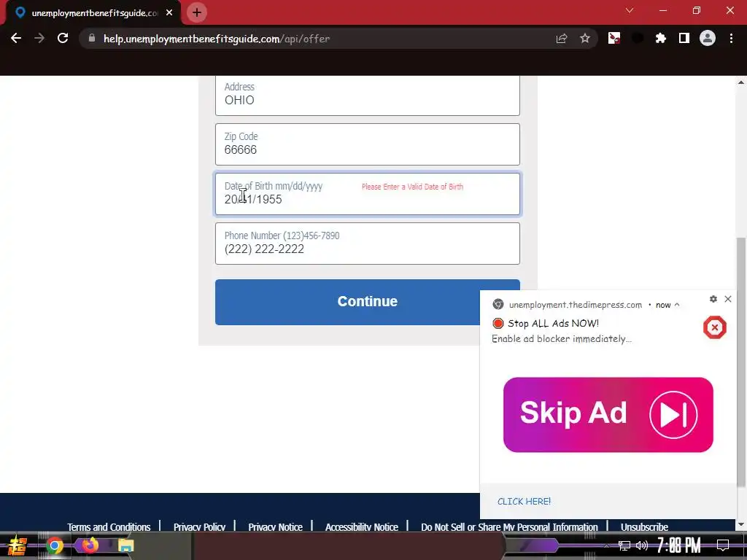This screenshot has height=560, width=747.
Task: Open notification settings gear icon
Action: coord(713,299)
